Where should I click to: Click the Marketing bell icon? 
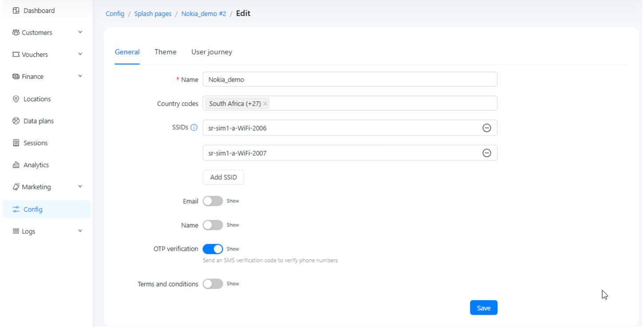16,187
